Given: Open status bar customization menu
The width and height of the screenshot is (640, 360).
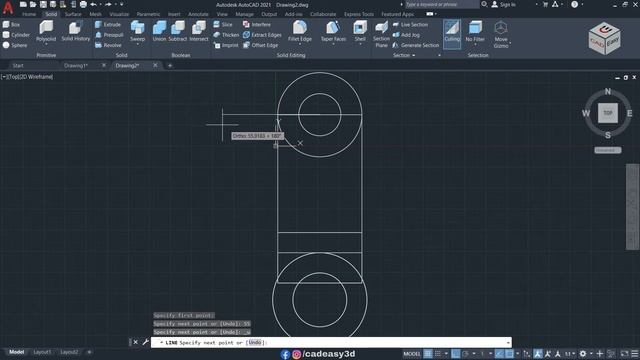Looking at the screenshot, I should (635, 353).
